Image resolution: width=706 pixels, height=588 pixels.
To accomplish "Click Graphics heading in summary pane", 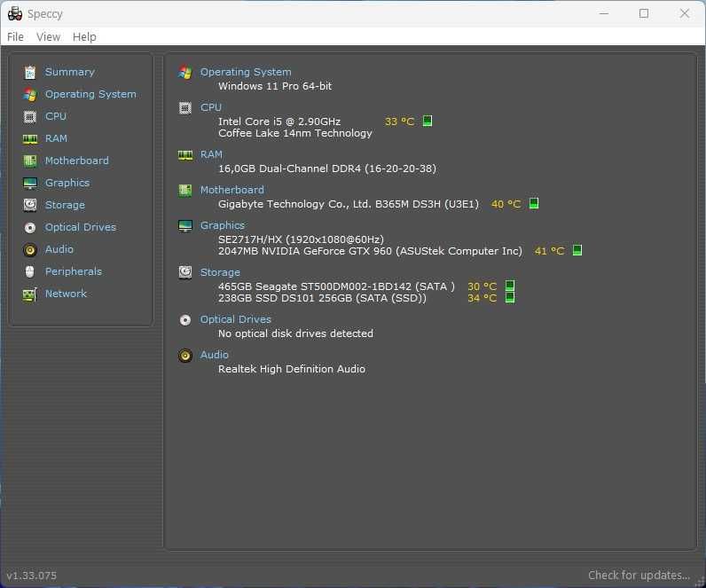I will tap(223, 225).
